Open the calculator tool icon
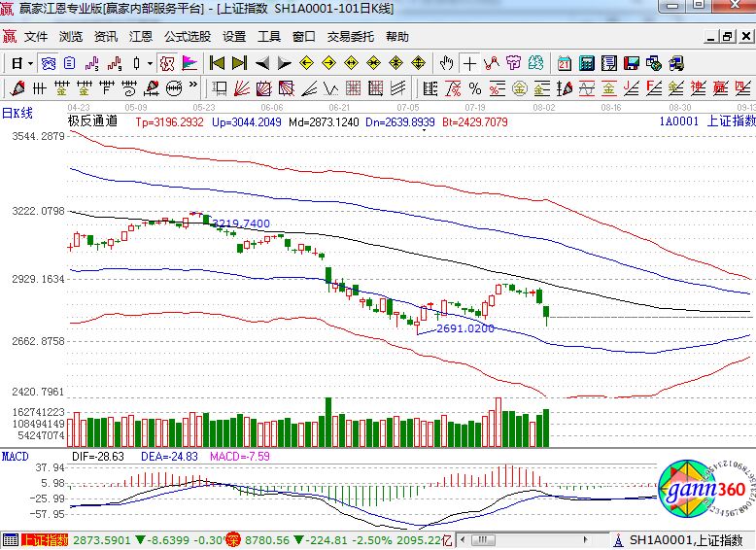756x550 pixels. [586, 63]
